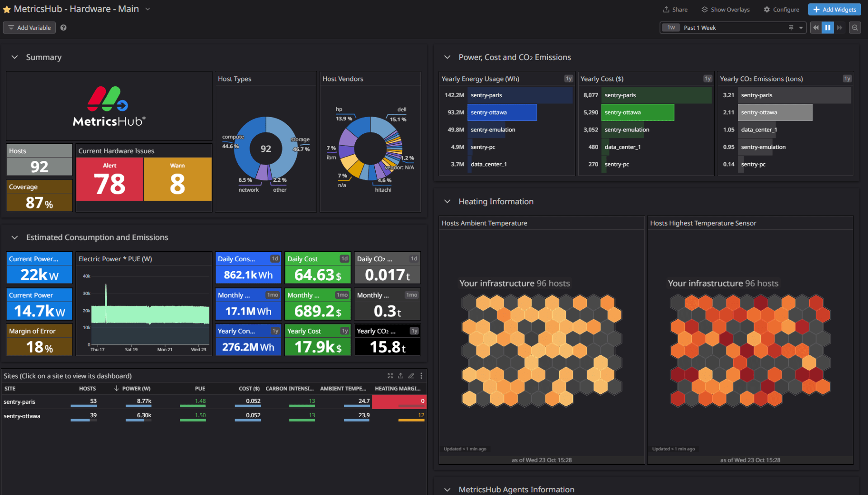
Task: Click sentry-emulation in Yearly Cost list
Action: pyautogui.click(x=627, y=130)
